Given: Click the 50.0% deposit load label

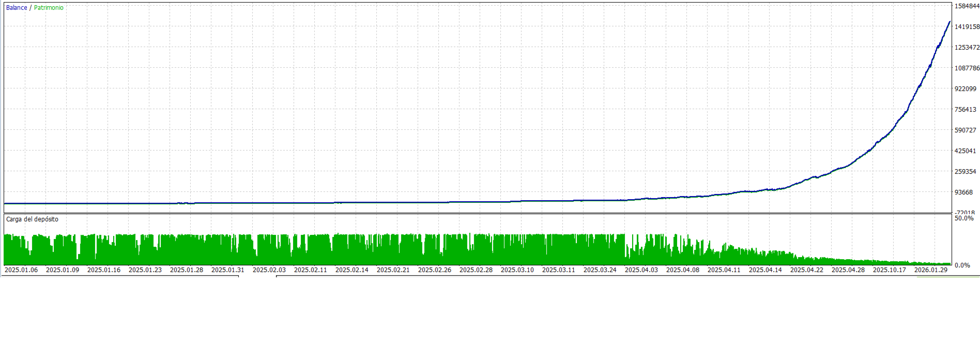Looking at the screenshot, I should click(x=963, y=218).
